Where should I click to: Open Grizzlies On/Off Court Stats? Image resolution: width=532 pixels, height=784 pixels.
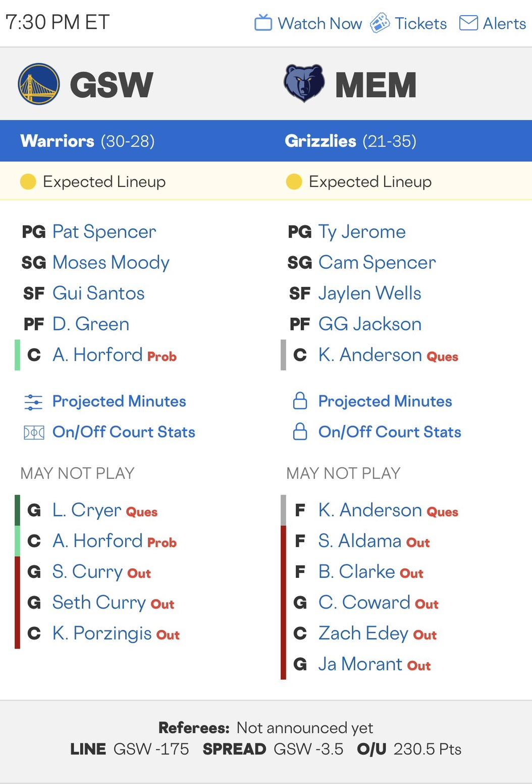pyautogui.click(x=390, y=432)
